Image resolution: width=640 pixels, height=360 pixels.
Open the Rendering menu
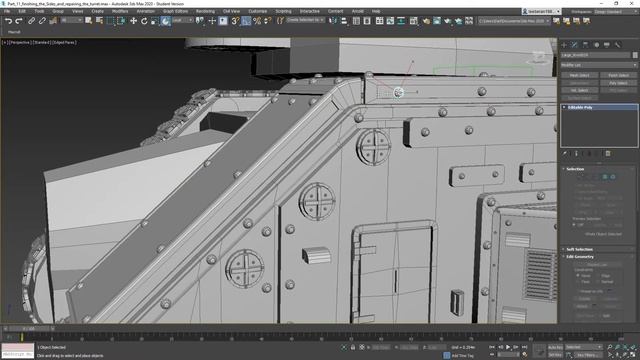(205, 11)
